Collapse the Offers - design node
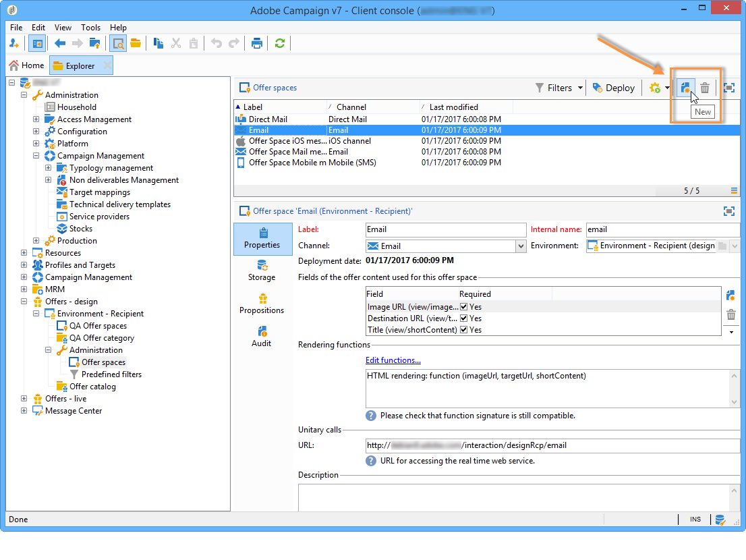This screenshot has height=560, width=746. click(x=24, y=301)
